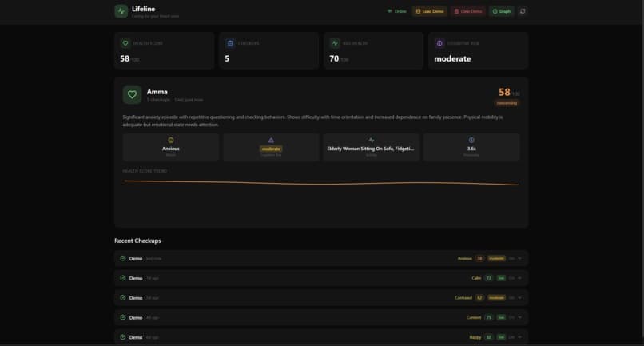Click the moderate risk warning triangle icon
The width and height of the screenshot is (644, 346).
click(271, 140)
